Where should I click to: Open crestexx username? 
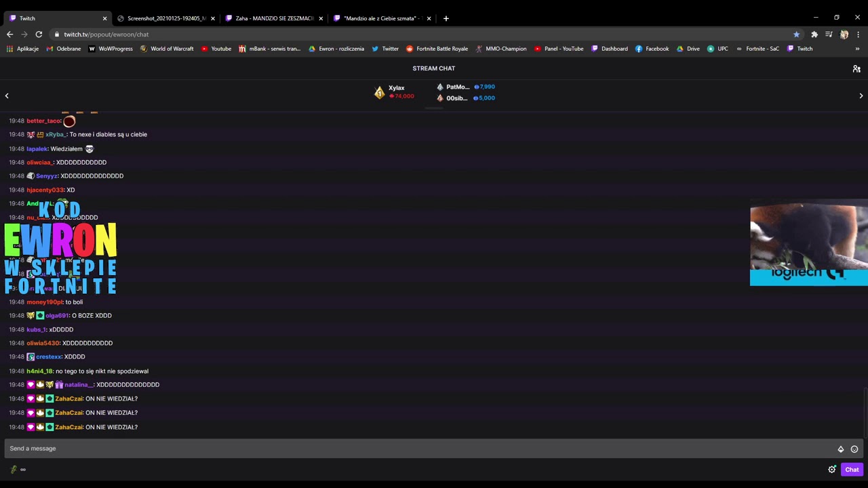tap(48, 357)
